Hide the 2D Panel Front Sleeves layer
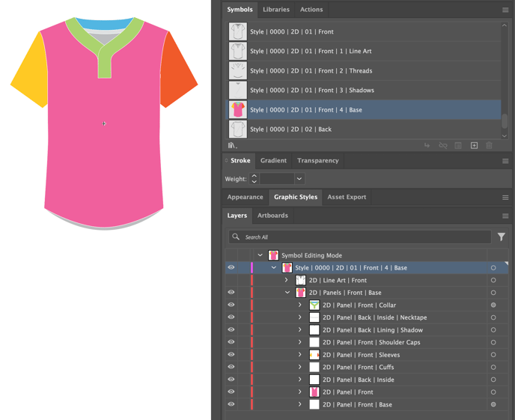This screenshot has width=515, height=420. point(231,355)
